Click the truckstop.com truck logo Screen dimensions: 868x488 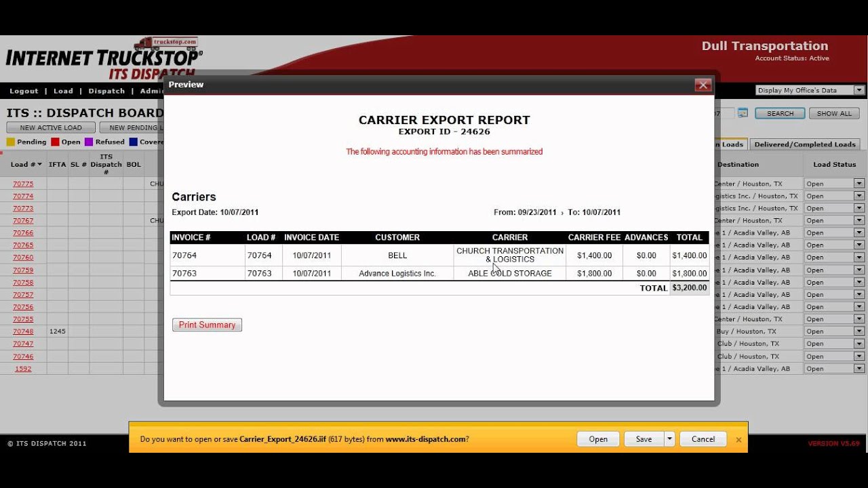(166, 43)
